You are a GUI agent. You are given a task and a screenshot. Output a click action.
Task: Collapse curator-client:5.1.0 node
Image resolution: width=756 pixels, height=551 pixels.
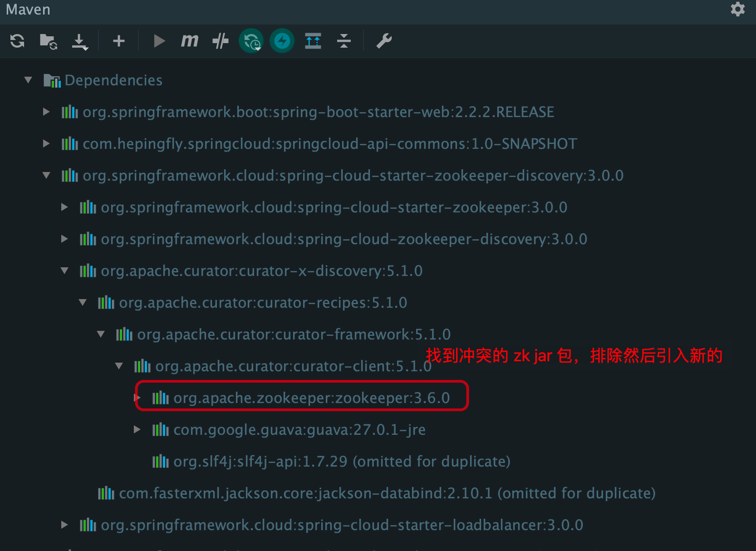[x=119, y=366]
